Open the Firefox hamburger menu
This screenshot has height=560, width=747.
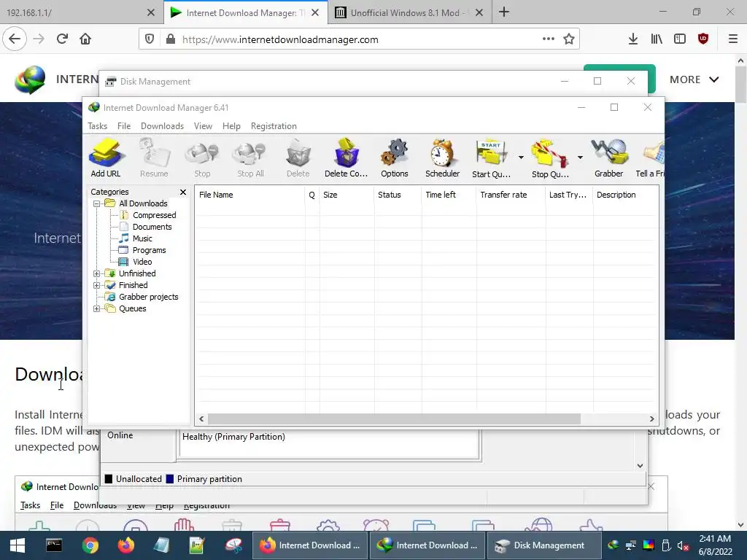pos(733,39)
